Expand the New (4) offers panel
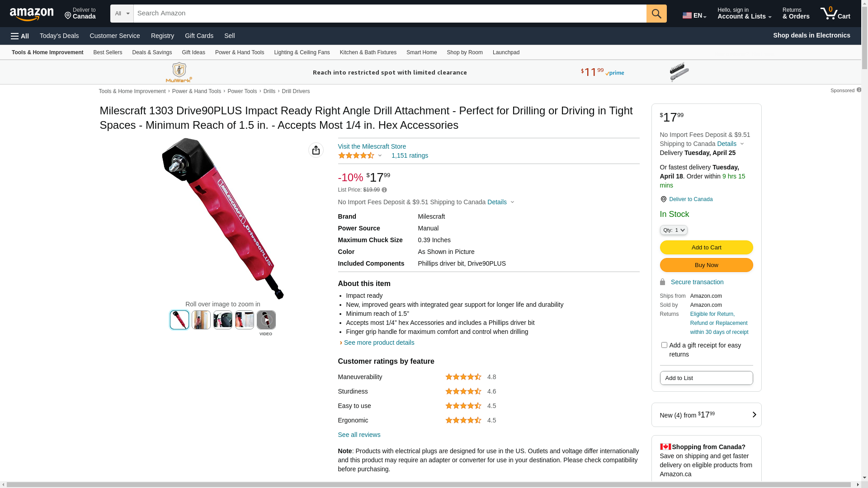This screenshot has width=868, height=488. (x=706, y=415)
